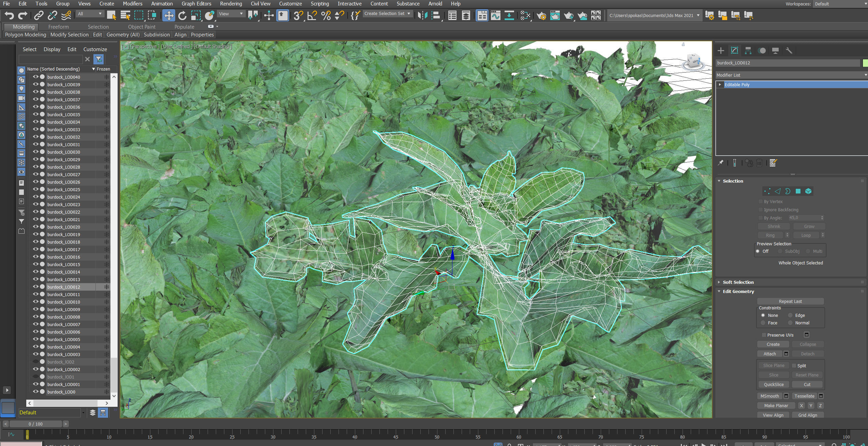
Task: Enable the Preserve UVs checkbox
Action: tap(764, 335)
